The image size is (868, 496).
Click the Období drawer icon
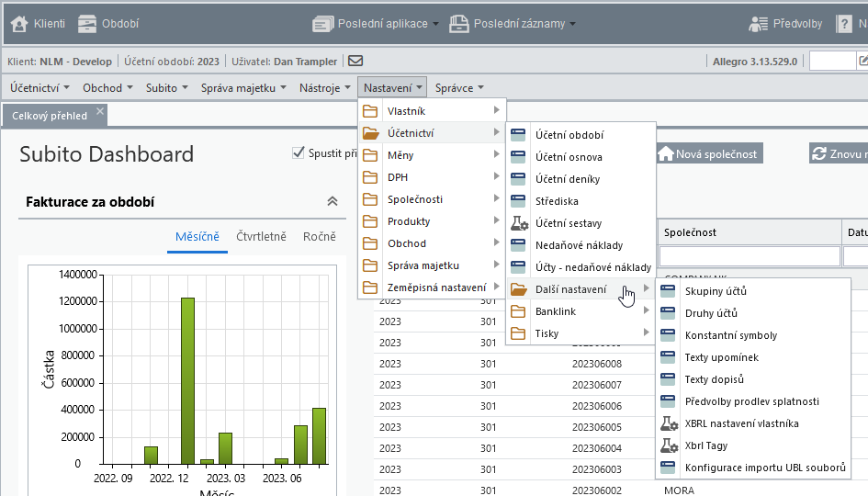[x=87, y=24]
